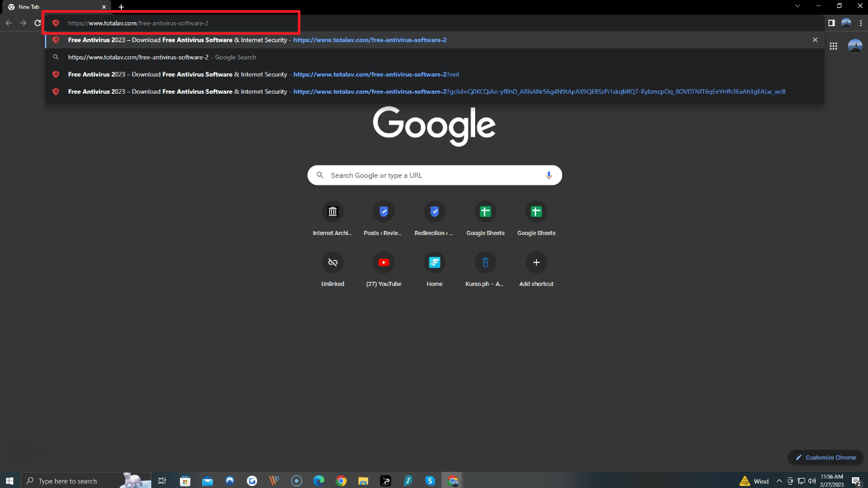The height and width of the screenshot is (488, 868).
Task: Open a new tab with plus button
Action: [x=121, y=7]
